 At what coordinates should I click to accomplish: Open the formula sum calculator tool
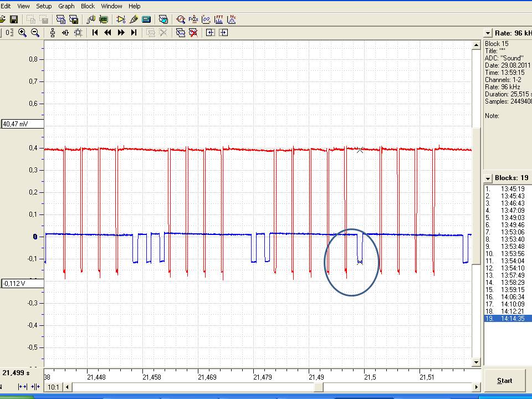193,19
